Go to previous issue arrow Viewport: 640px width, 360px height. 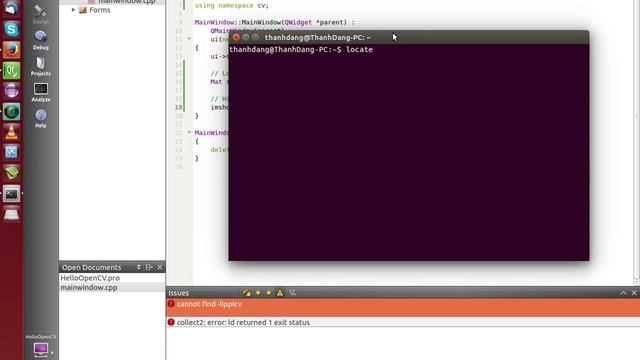click(258, 293)
